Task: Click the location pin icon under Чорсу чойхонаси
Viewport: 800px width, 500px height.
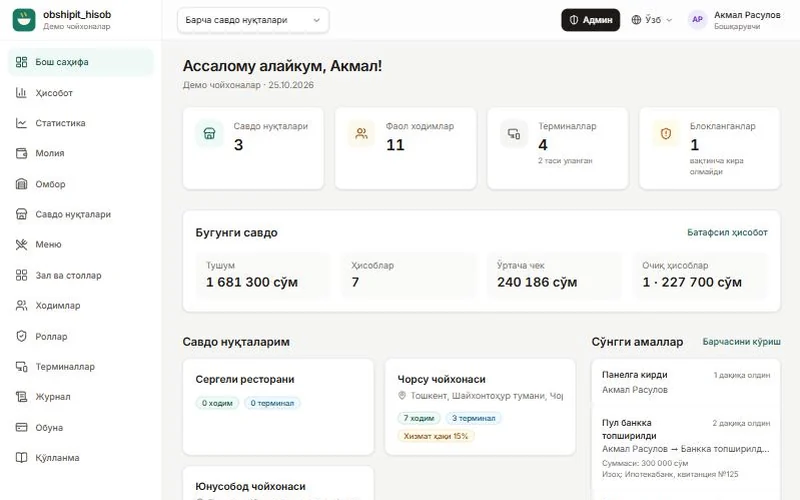Action: coord(402,395)
